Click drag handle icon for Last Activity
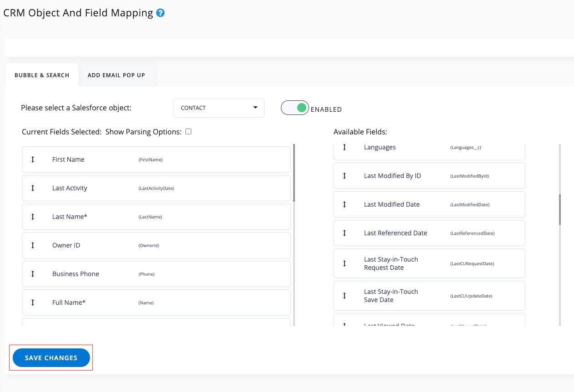Viewport: 574px width, 392px height. click(33, 188)
